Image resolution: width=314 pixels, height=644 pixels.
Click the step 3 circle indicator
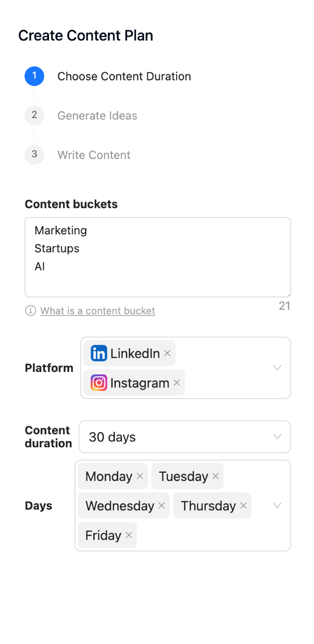point(34,155)
